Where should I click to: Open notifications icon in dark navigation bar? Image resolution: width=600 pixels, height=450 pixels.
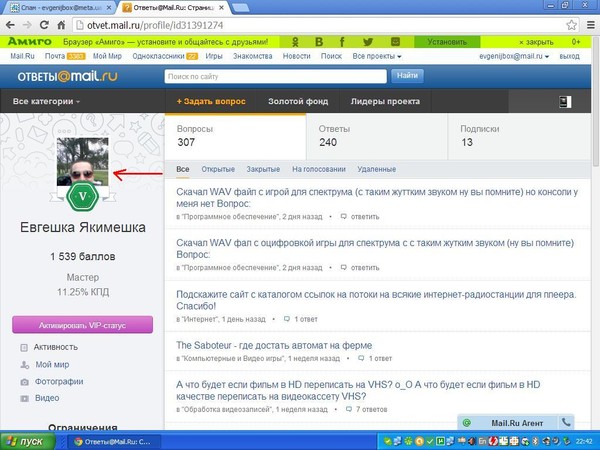click(565, 101)
